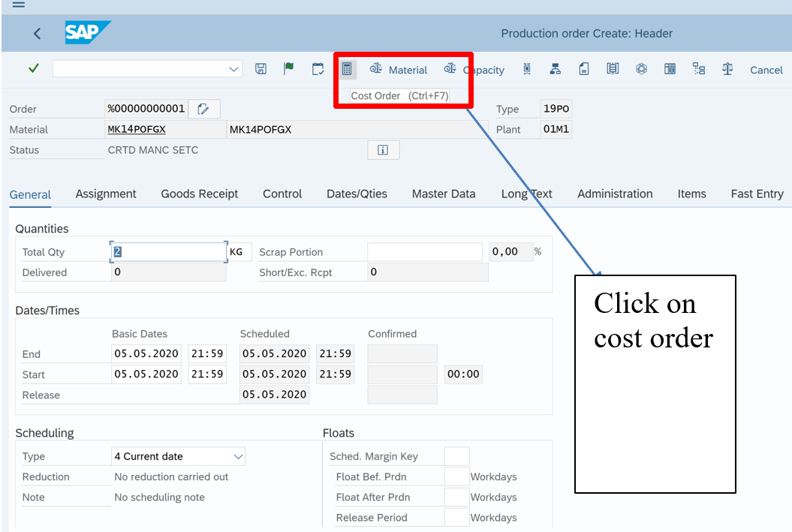Screen dimensions: 792x532
Task: Click the back arrow beside SAP logo
Action: [37, 34]
